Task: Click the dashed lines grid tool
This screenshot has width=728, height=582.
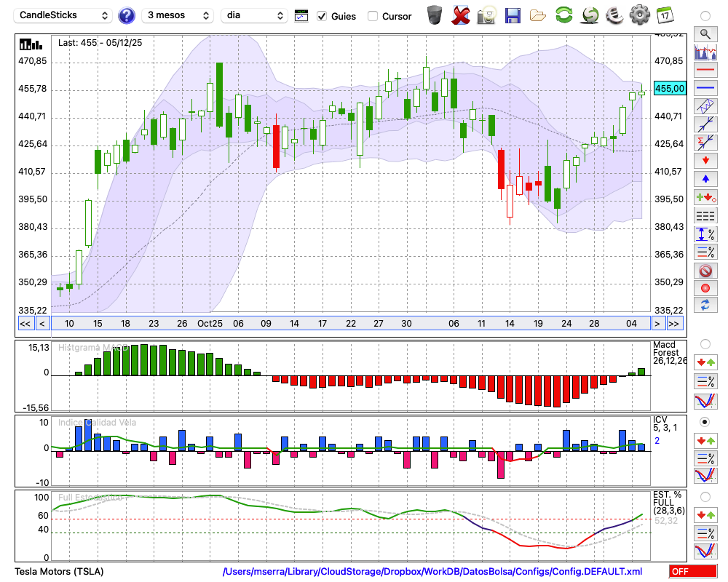Action: coord(705,215)
